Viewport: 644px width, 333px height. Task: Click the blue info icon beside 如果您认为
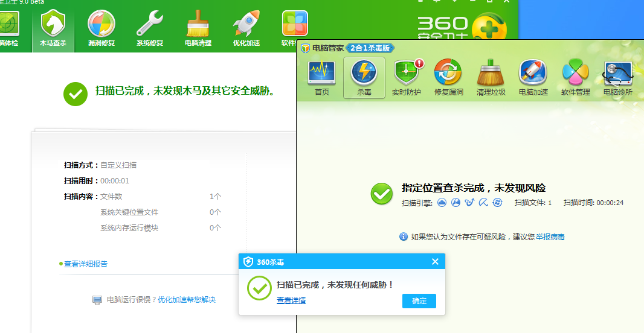coord(404,236)
